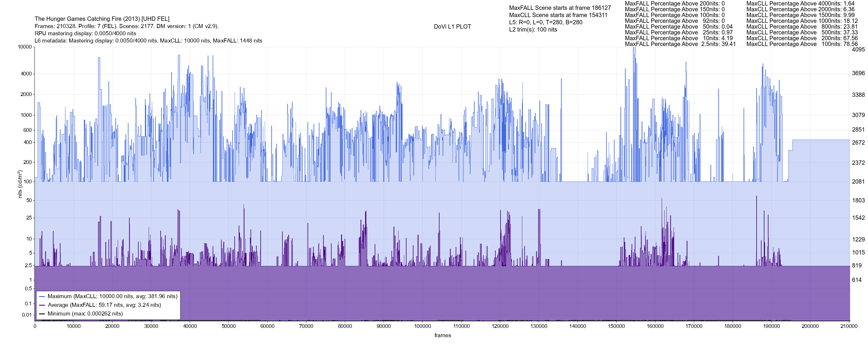Click 'RPU mastering display' info line
868x347 pixels.
click(85, 33)
